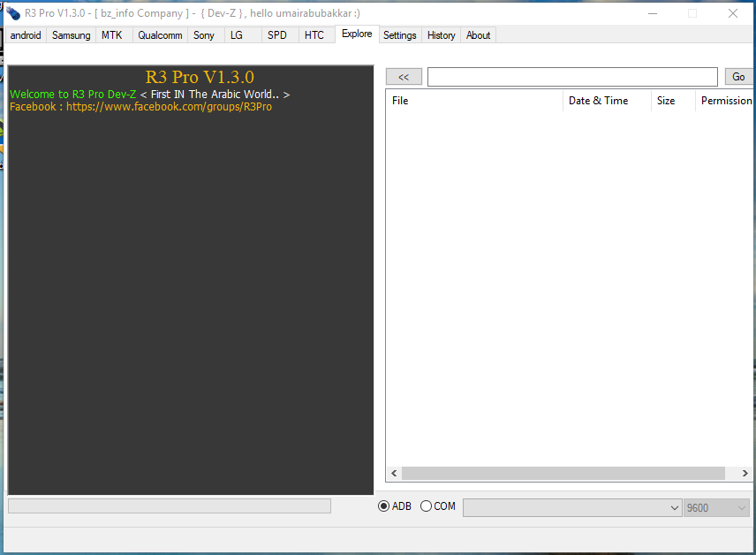
Task: Open the MTK tab
Action: coord(112,35)
